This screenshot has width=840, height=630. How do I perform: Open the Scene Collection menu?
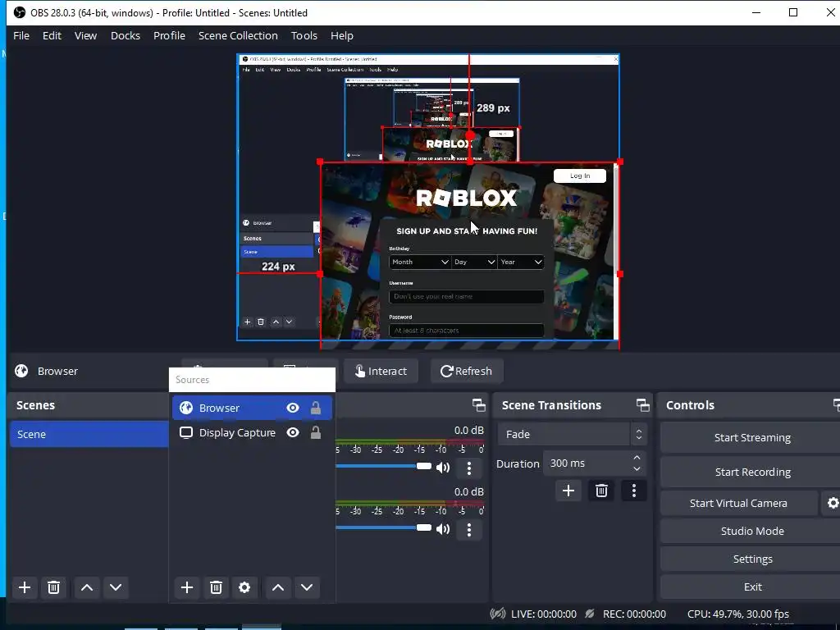point(239,36)
